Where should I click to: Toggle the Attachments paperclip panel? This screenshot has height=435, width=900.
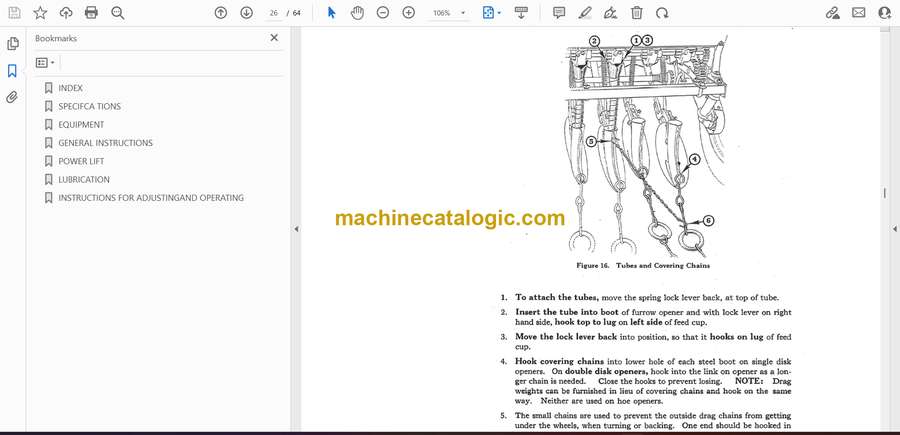click(13, 97)
